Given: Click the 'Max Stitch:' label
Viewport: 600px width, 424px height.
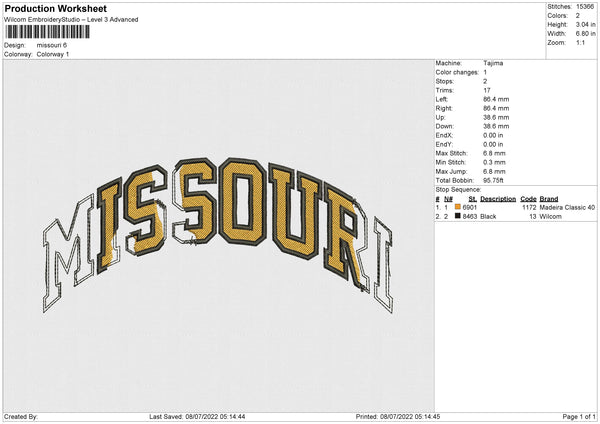Looking at the screenshot, I should tap(452, 153).
